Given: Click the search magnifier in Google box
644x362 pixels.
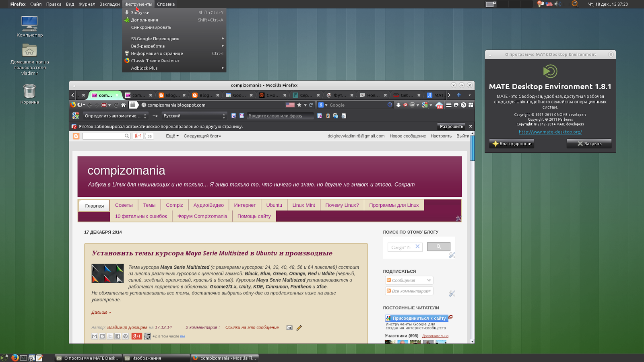Looking at the screenshot, I should 390,105.
